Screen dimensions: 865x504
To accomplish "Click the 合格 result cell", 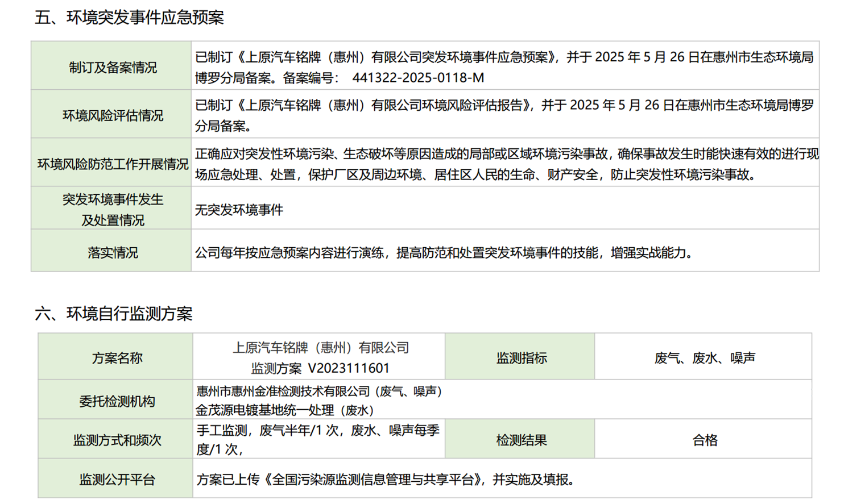I will pos(703,439).
